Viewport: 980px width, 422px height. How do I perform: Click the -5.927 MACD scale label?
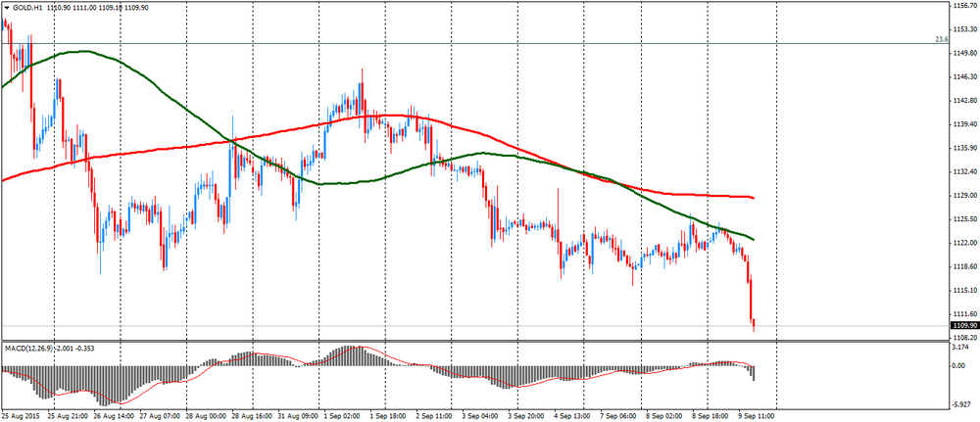(x=963, y=402)
